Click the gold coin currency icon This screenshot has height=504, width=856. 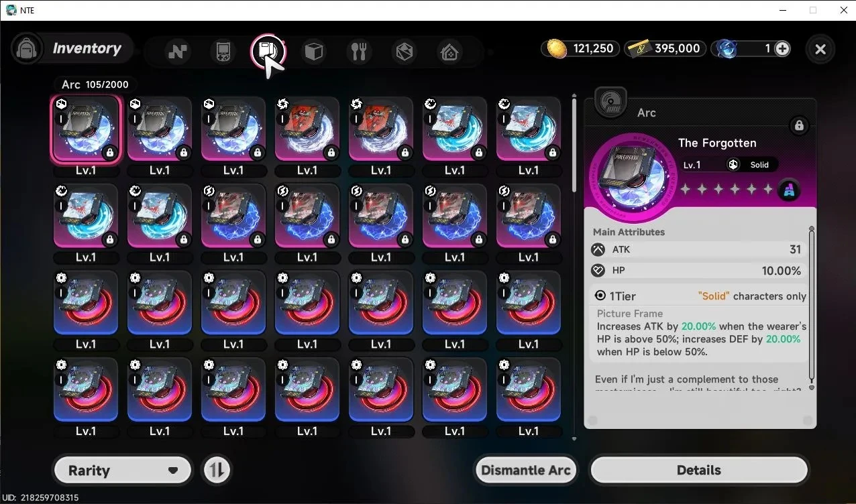coord(557,48)
